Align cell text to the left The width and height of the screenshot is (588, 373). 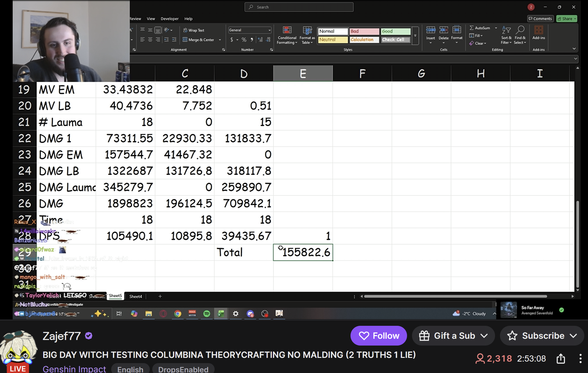click(142, 39)
